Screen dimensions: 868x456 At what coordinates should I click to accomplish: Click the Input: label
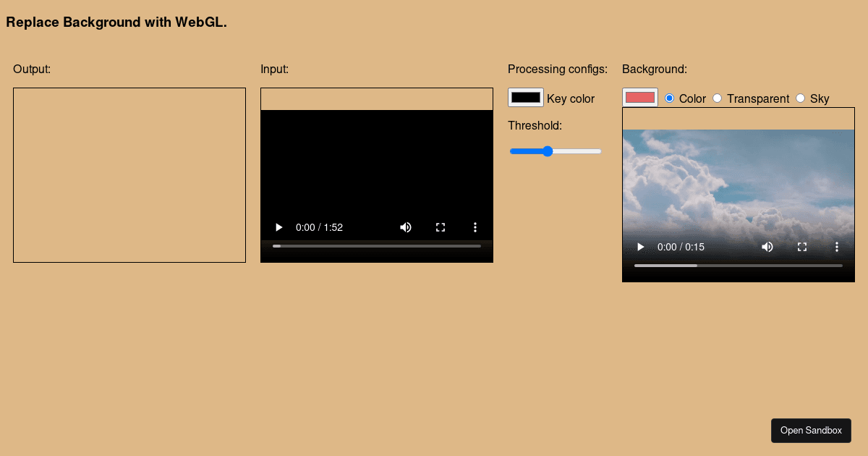[x=274, y=69]
